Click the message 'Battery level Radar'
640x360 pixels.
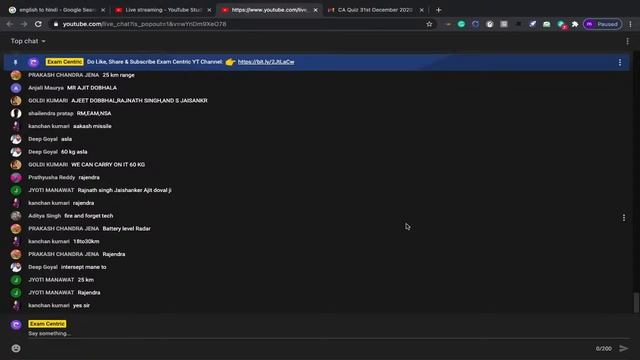127,229
